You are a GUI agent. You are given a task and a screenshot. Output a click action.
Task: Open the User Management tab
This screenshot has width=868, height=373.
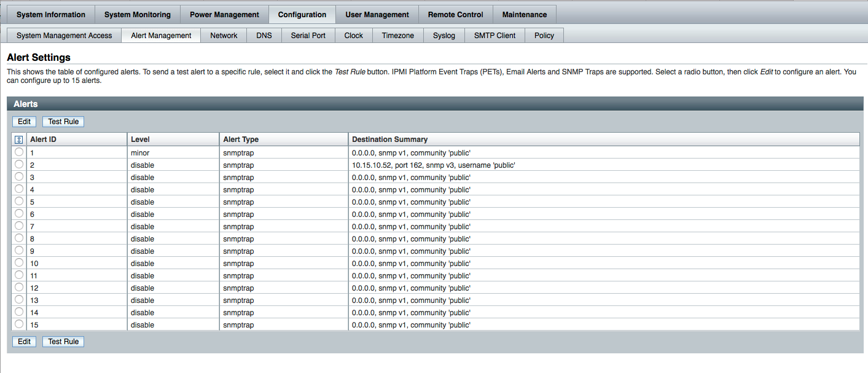coord(377,15)
